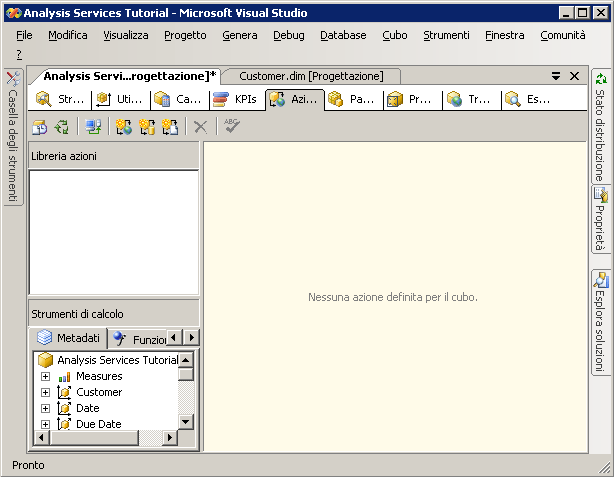
Task: Open Esplora soluzioni side panel
Action: point(600,322)
